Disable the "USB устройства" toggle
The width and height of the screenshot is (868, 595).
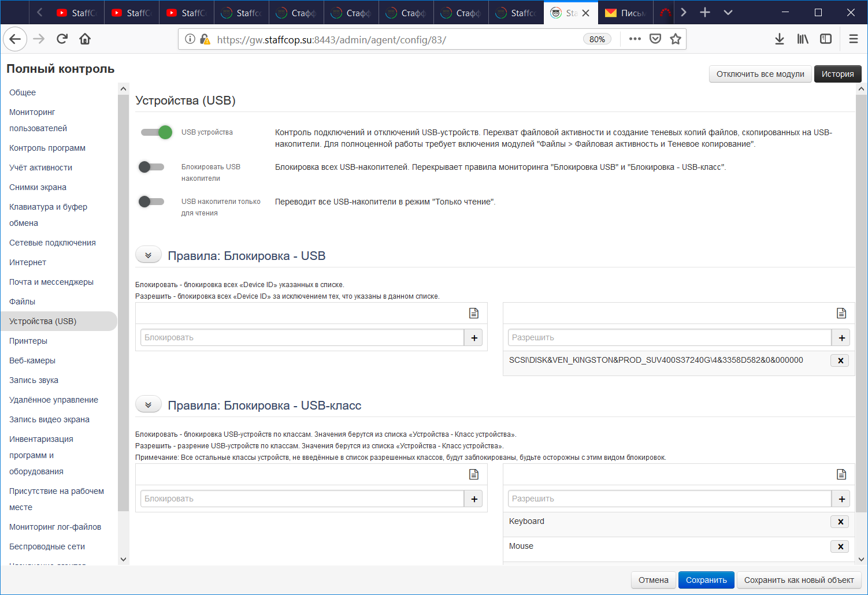[x=156, y=132]
